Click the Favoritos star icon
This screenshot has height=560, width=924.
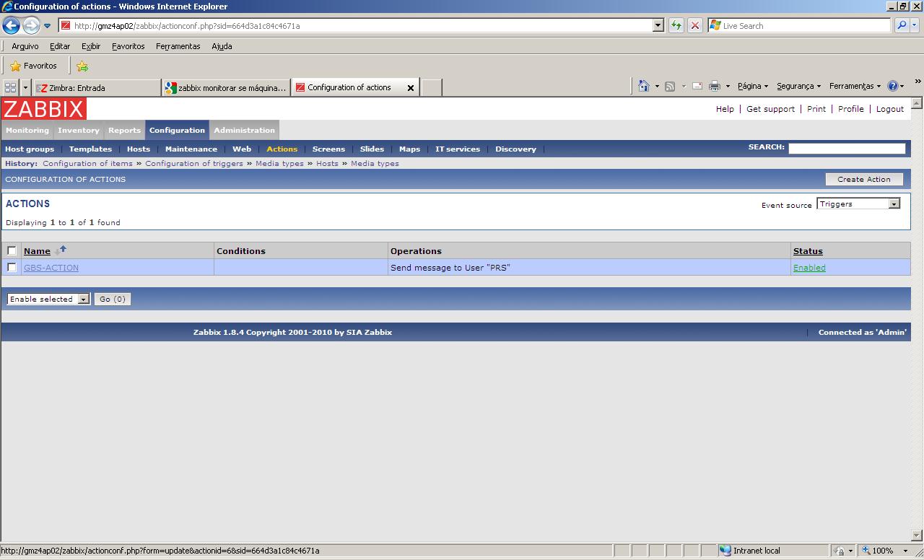pyautogui.click(x=15, y=66)
